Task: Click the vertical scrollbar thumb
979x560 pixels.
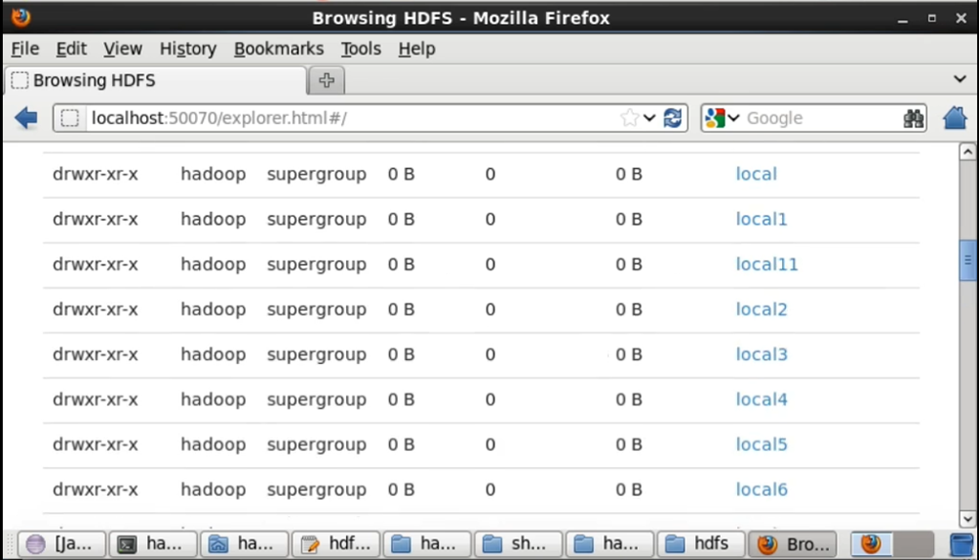Action: click(x=968, y=260)
